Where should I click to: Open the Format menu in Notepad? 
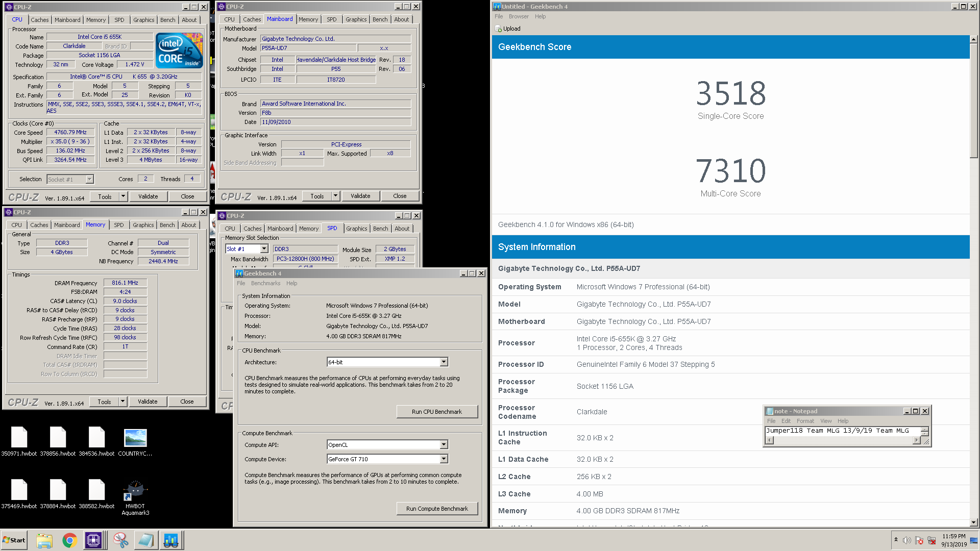tap(805, 421)
